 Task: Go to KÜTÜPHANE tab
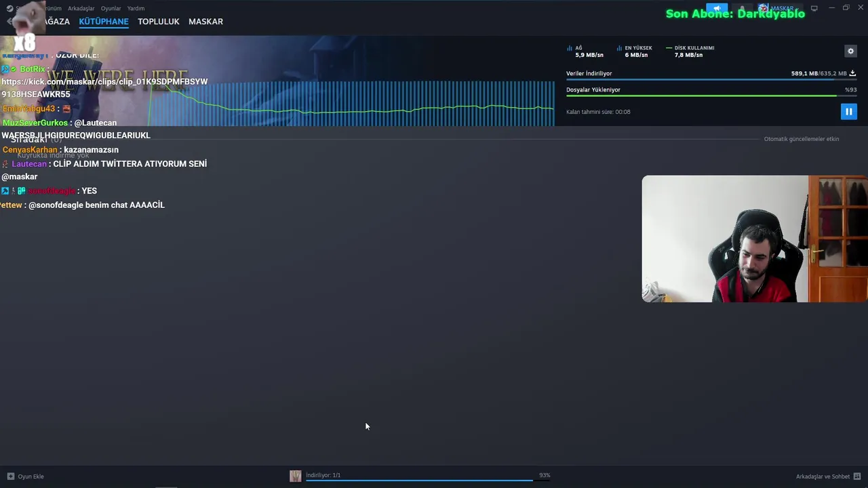click(x=104, y=22)
